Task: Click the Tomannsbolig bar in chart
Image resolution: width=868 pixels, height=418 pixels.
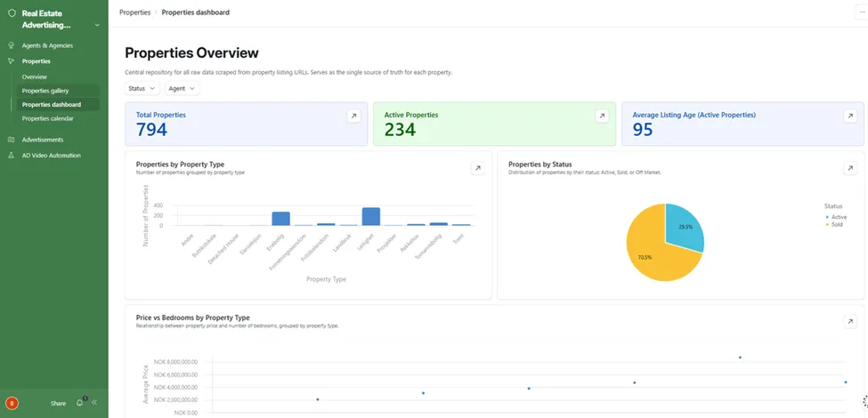Action: (438, 224)
